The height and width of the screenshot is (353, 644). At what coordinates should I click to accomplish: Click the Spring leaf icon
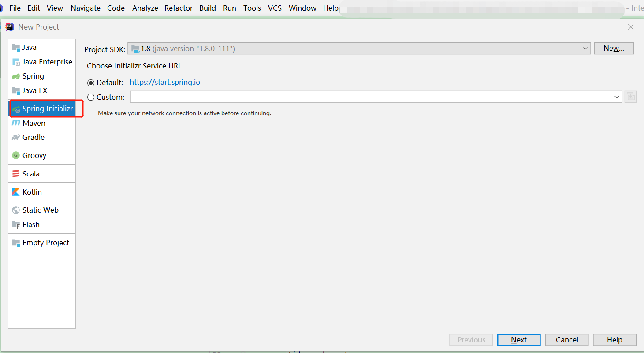pos(16,76)
